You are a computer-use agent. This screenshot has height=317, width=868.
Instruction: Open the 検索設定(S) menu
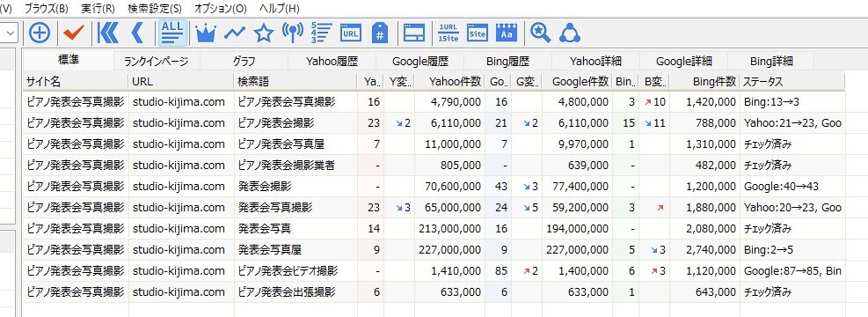(x=155, y=8)
